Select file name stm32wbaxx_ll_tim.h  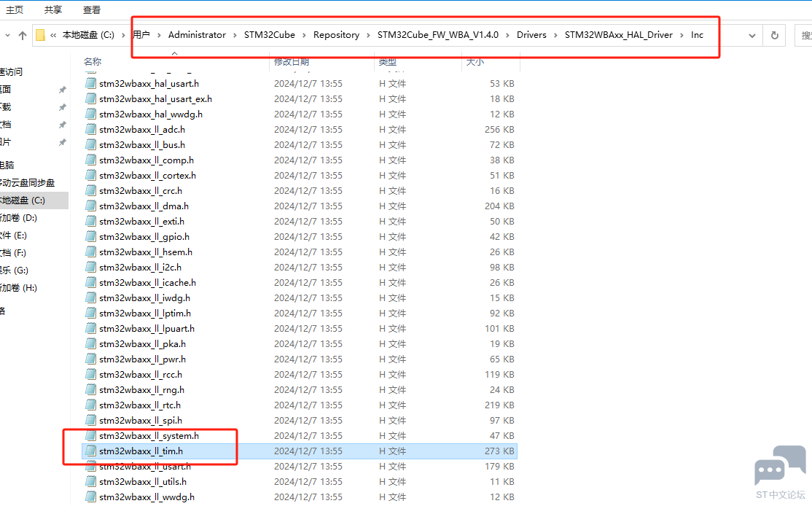click(141, 451)
